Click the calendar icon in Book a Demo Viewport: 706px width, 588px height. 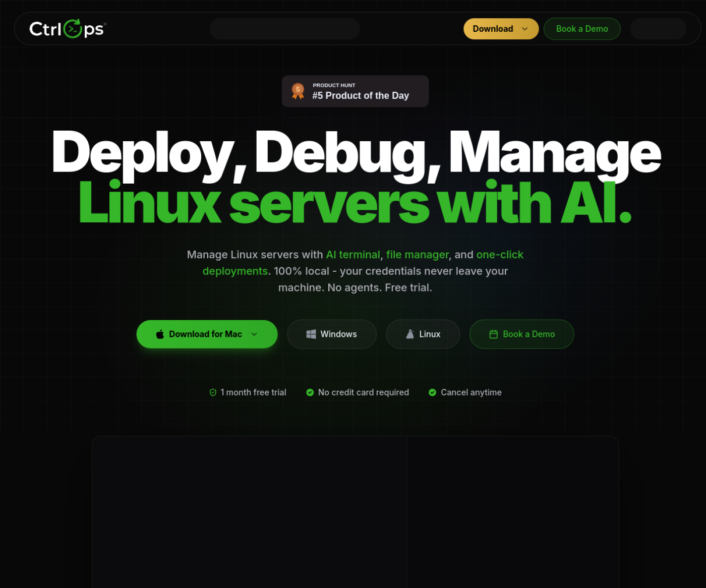[494, 334]
